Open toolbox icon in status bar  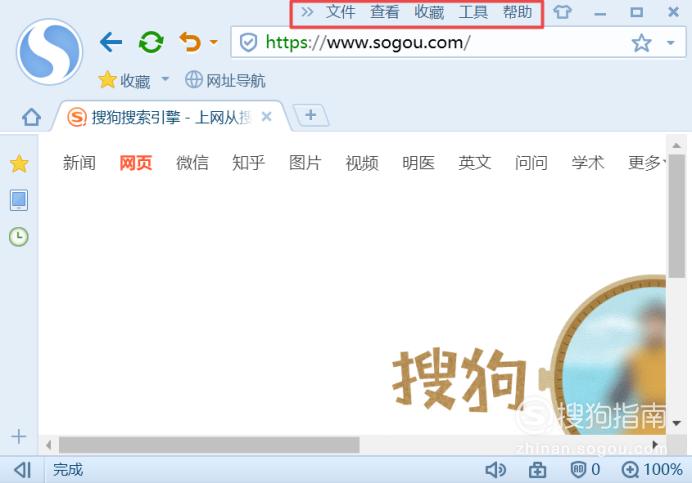pos(537,470)
